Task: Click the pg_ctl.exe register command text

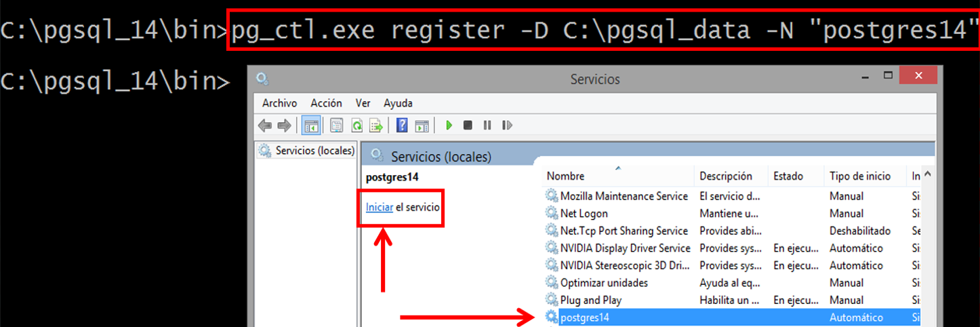Action: coord(605,31)
